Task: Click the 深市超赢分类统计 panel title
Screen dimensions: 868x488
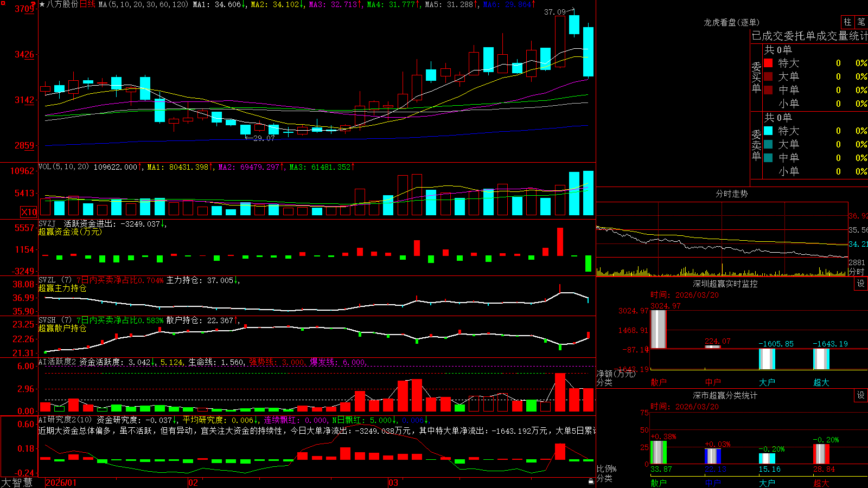Action: pyautogui.click(x=725, y=395)
